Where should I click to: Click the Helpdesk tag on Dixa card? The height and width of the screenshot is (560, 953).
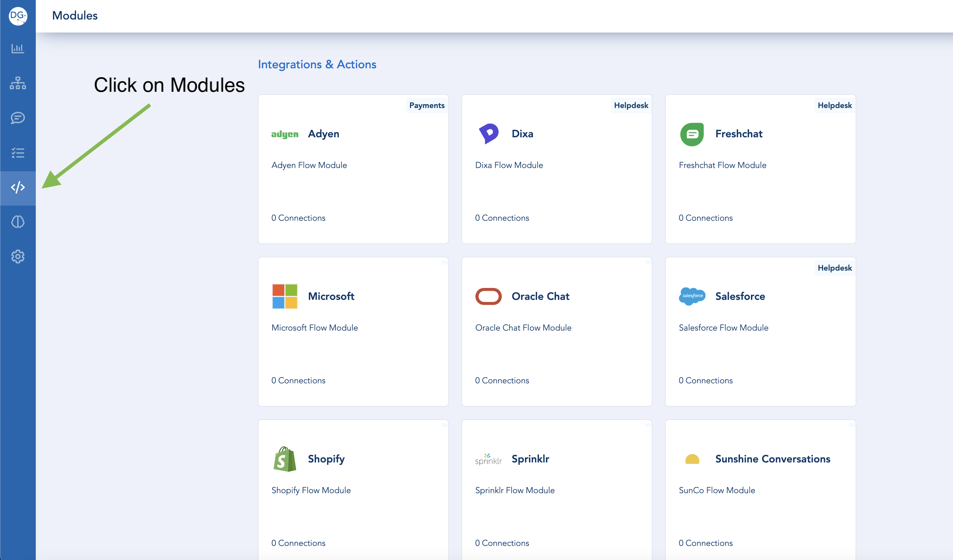tap(631, 105)
